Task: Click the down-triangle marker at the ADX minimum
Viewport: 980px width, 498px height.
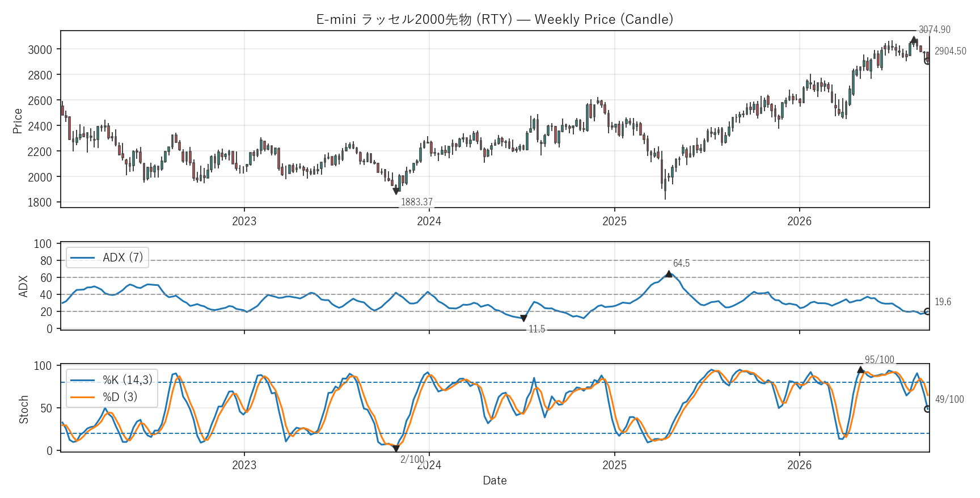Action: point(523,319)
